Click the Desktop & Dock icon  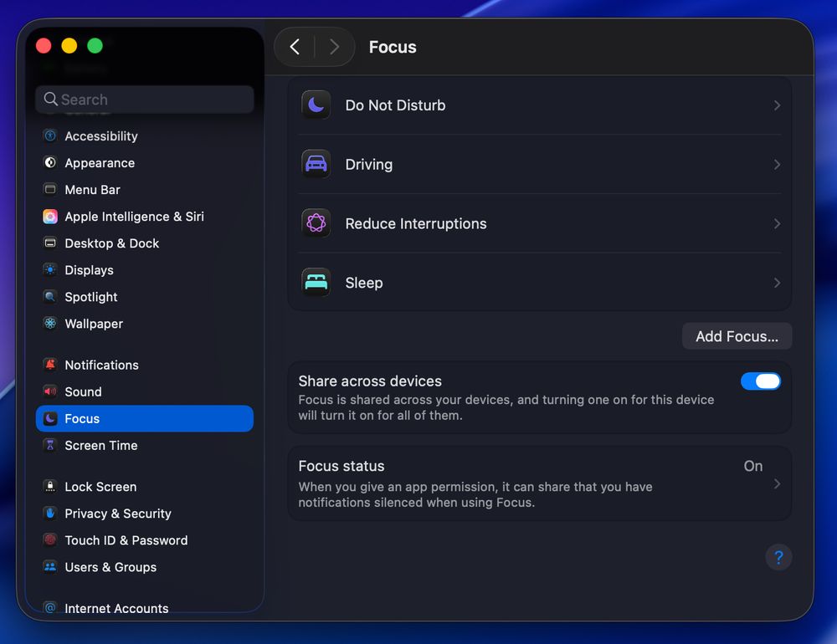pyautogui.click(x=50, y=243)
